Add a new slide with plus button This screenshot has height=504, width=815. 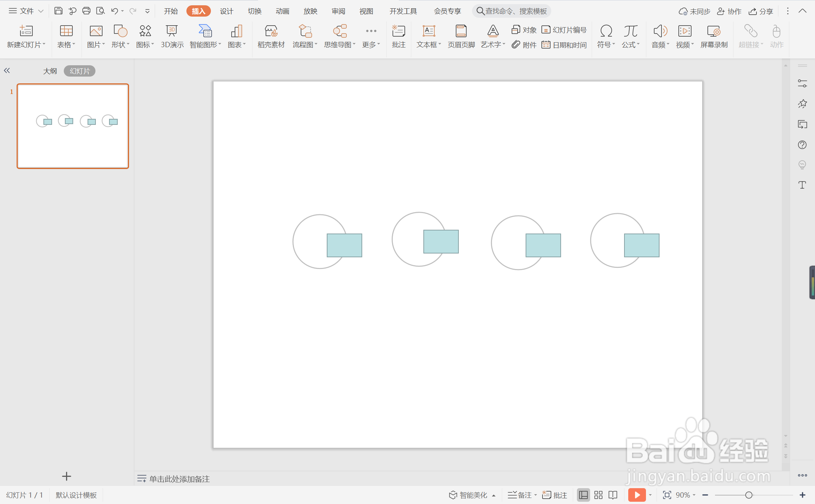[x=66, y=476]
